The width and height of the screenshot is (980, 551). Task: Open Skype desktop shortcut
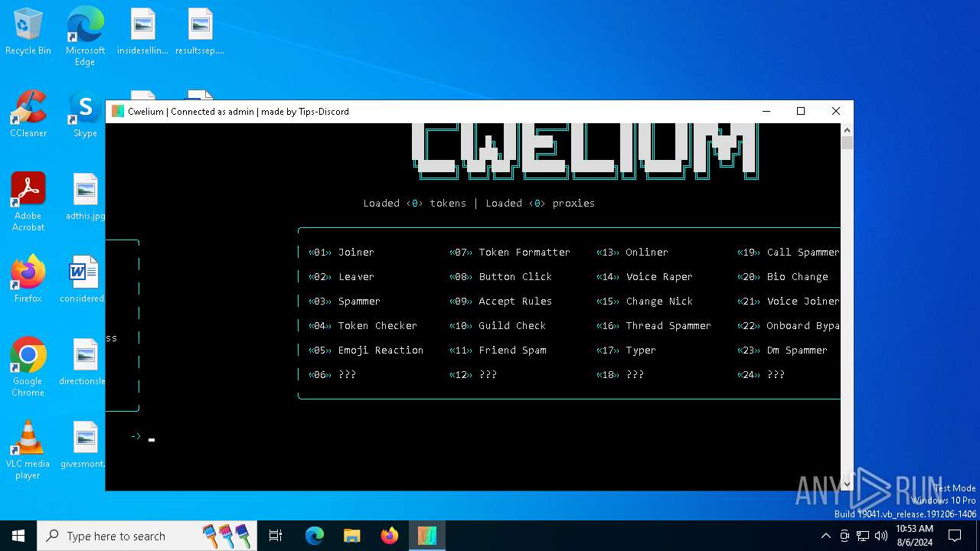pos(85,115)
